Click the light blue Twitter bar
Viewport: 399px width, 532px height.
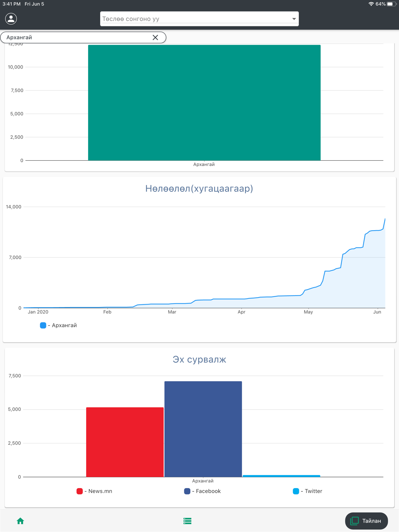(281, 476)
